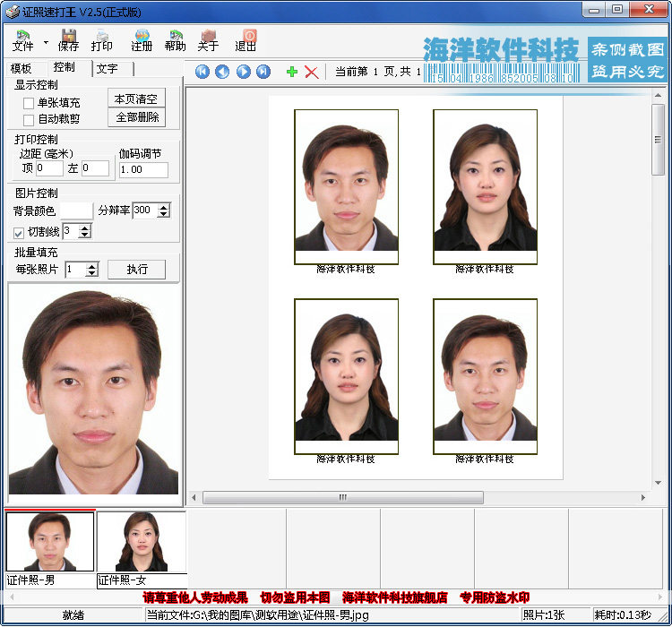The image size is (672, 627).
Task: Select top-left male photo on page
Action: [346, 187]
